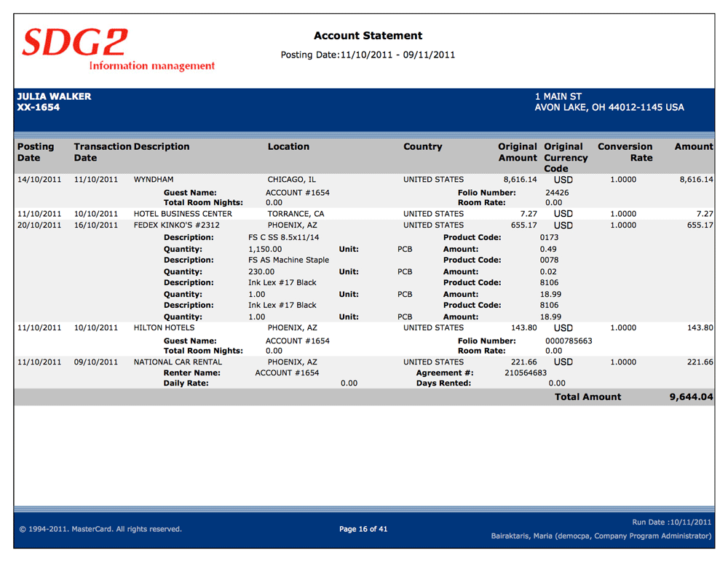Click the product code 0078
This screenshot has width=728, height=561.
(x=549, y=260)
